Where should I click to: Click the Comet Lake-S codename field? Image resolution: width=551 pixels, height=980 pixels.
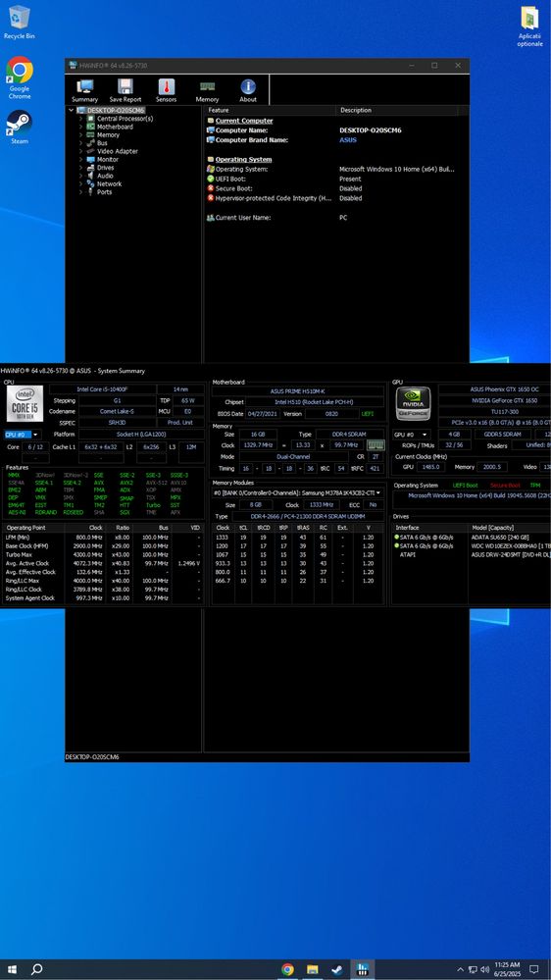pos(117,411)
